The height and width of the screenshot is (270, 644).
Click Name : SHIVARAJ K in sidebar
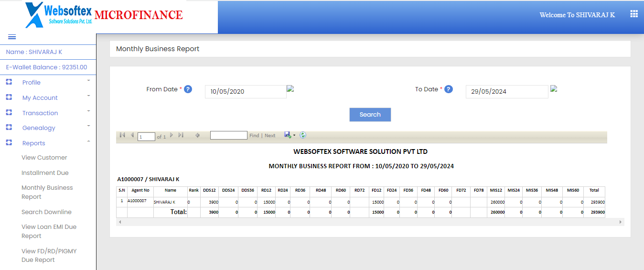(x=34, y=52)
